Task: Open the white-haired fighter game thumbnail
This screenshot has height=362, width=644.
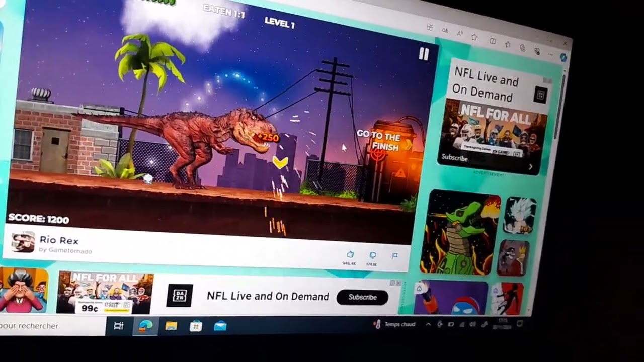Action: point(520,216)
